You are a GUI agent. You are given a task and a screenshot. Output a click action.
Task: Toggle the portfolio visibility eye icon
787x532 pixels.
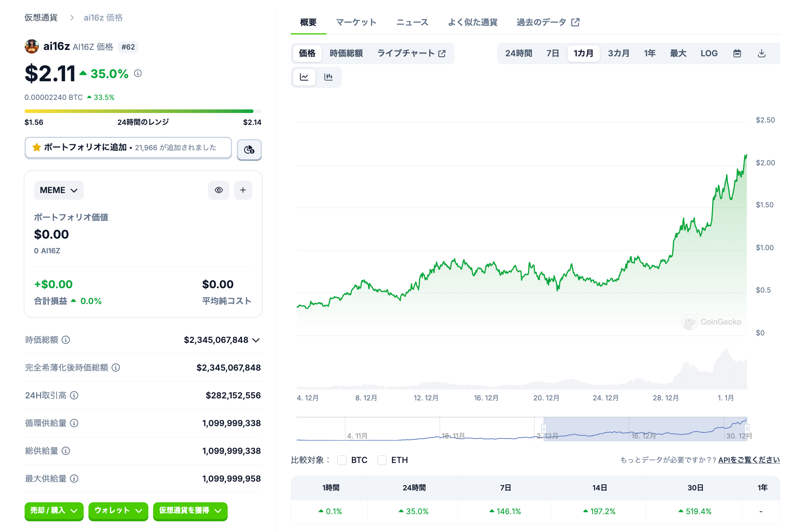click(x=219, y=190)
